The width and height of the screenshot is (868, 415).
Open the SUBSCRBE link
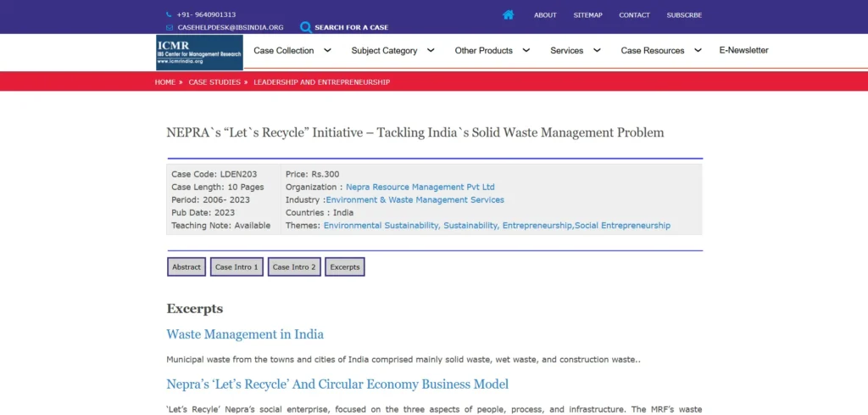coord(684,15)
